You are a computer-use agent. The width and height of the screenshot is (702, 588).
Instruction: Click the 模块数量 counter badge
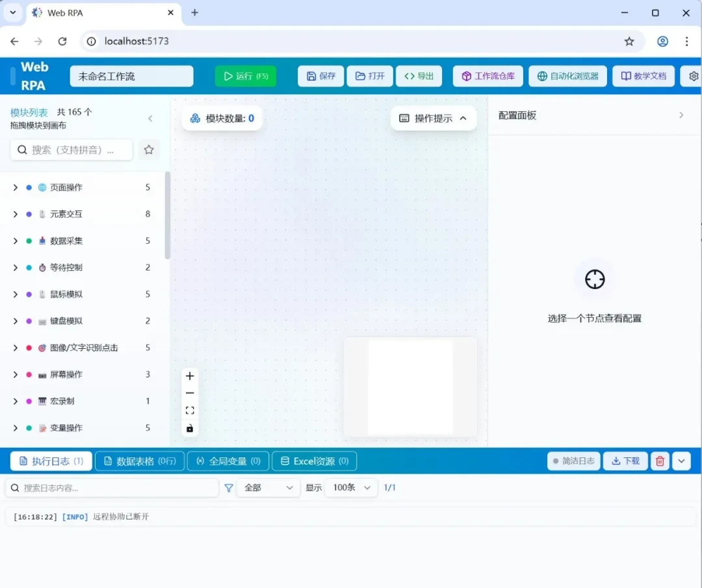222,118
